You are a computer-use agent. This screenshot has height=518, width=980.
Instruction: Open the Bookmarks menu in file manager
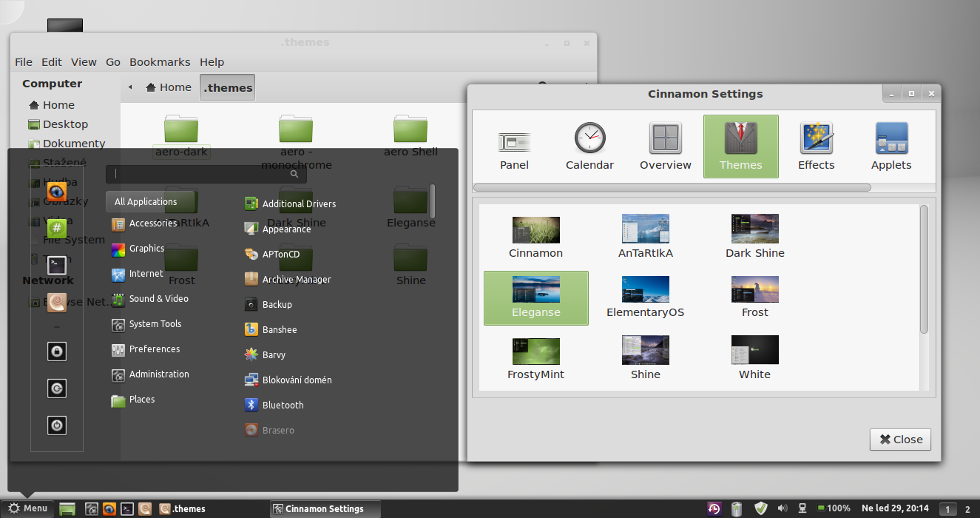coord(160,62)
